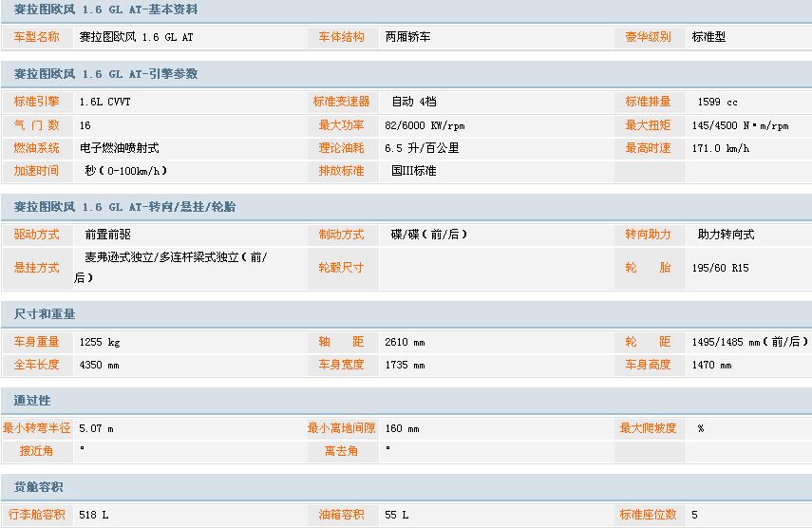812x528 pixels.
Task: Select the 制动方式 label
Action: pyautogui.click(x=341, y=235)
